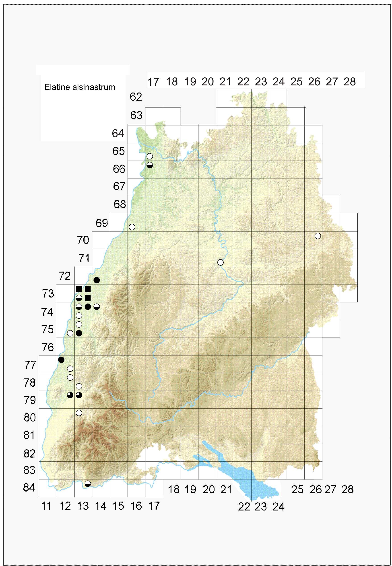Click the open circle marker in row 65

[150, 156]
